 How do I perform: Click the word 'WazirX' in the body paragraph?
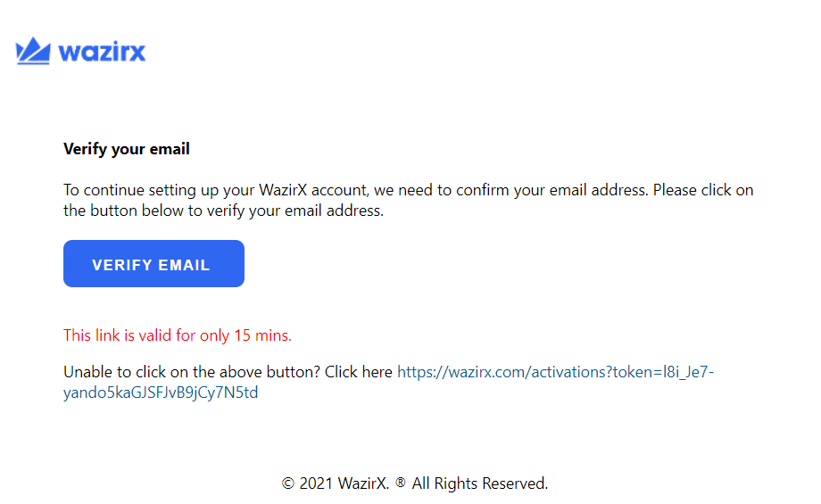pyautogui.click(x=283, y=190)
